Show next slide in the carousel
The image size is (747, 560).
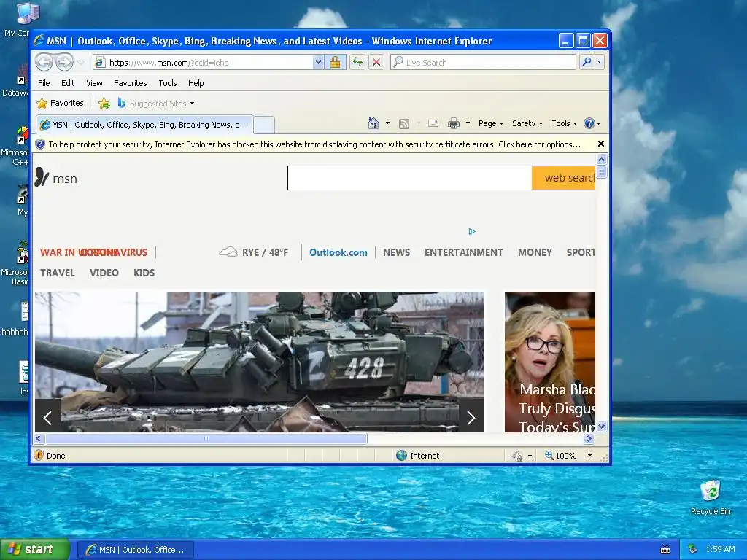pos(471,418)
